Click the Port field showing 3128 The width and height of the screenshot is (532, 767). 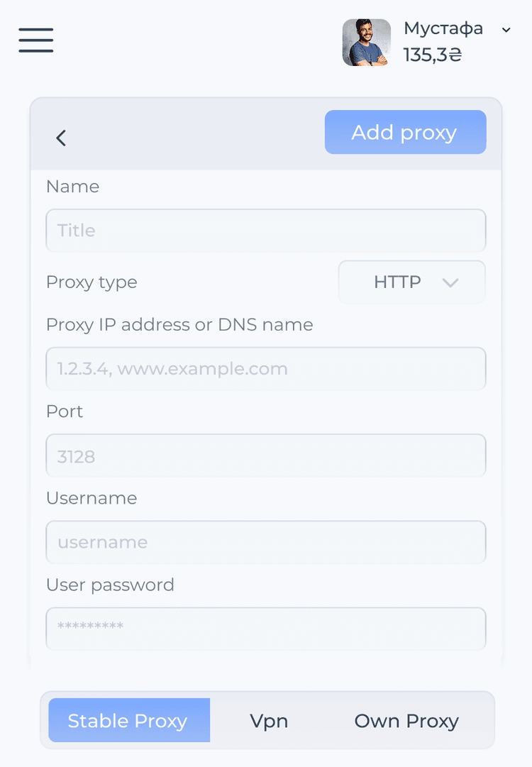point(265,456)
